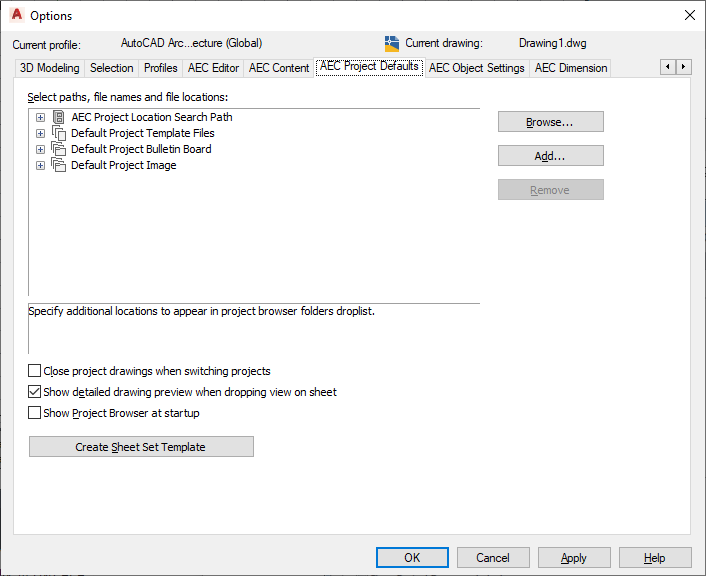The image size is (706, 576).
Task: Enable Close project drawings when switching projects
Action: pyautogui.click(x=34, y=371)
